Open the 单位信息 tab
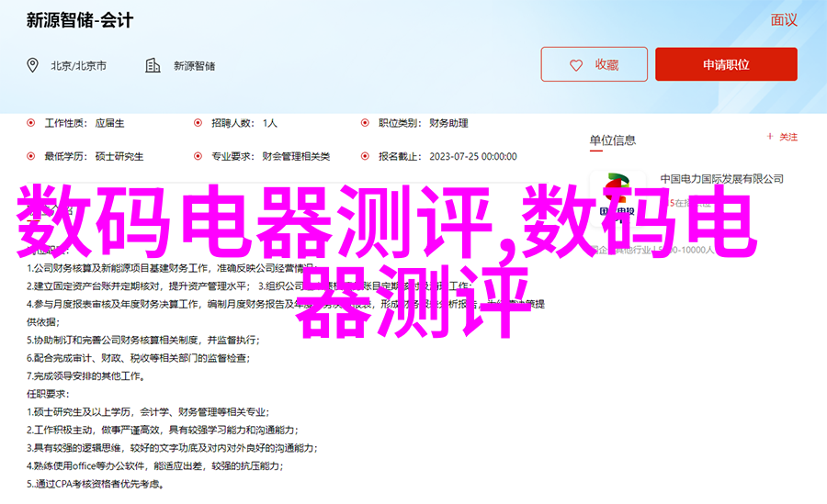 tap(612, 140)
